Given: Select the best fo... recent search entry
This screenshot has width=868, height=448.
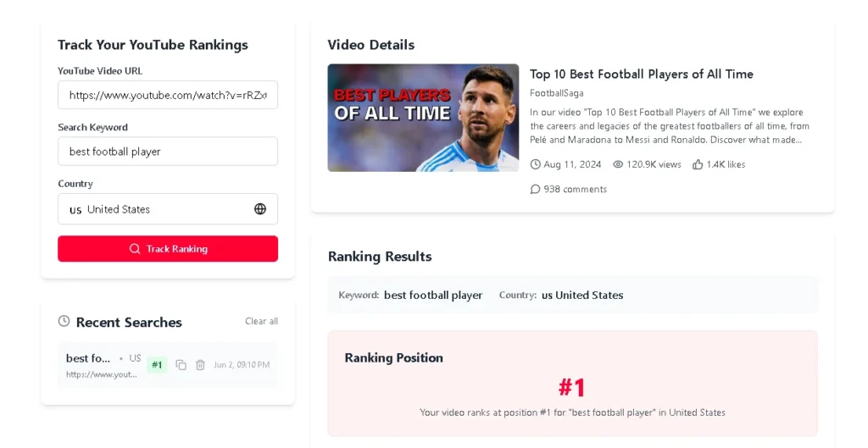Looking at the screenshot, I should click(x=168, y=365).
